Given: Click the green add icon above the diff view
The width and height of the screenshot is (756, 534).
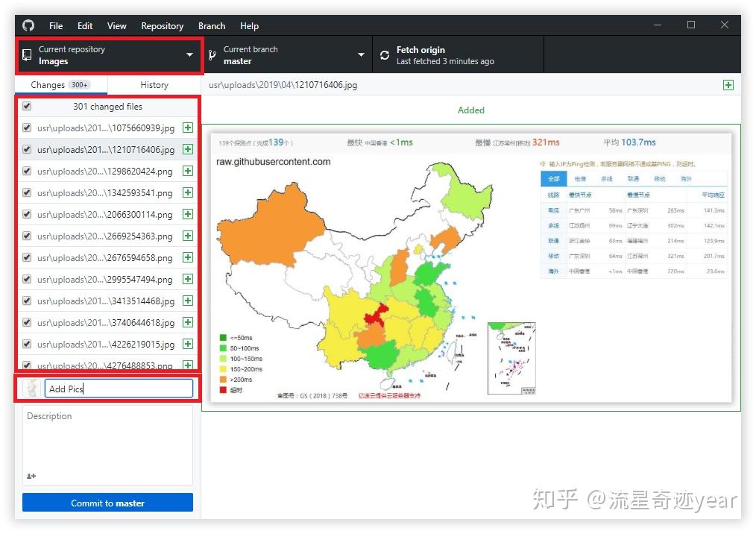Looking at the screenshot, I should point(728,85).
